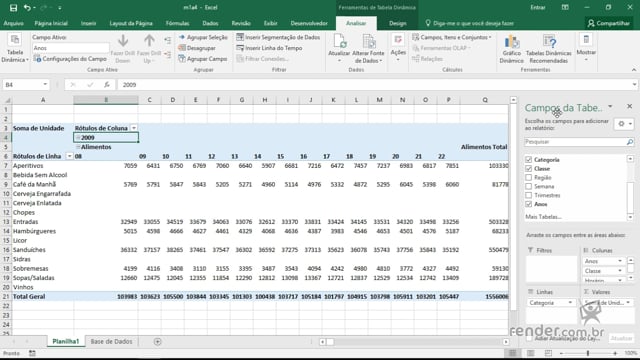Open the Mostrar options

(x=586, y=48)
